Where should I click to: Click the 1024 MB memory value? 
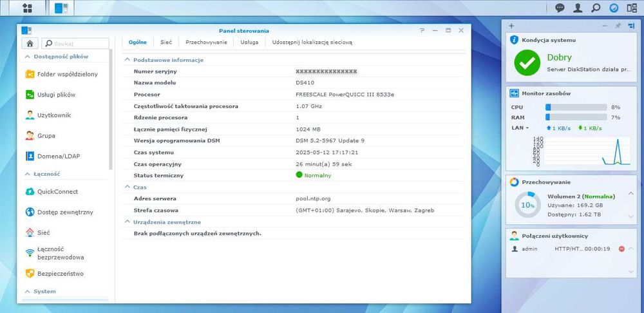coord(308,129)
